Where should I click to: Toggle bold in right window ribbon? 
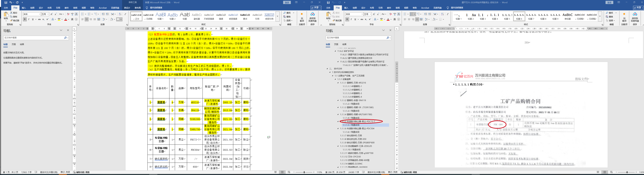coord(347,19)
